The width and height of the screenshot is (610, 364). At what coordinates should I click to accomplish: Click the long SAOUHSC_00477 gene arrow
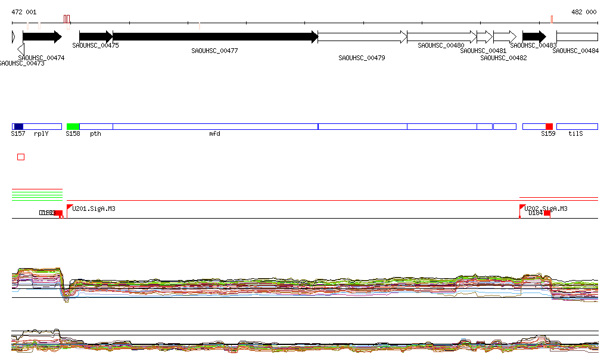tap(214, 37)
